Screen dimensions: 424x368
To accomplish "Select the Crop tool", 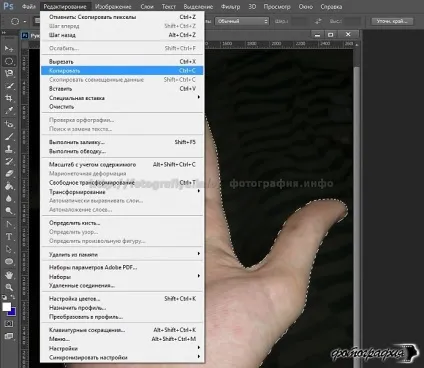I will point(9,98).
